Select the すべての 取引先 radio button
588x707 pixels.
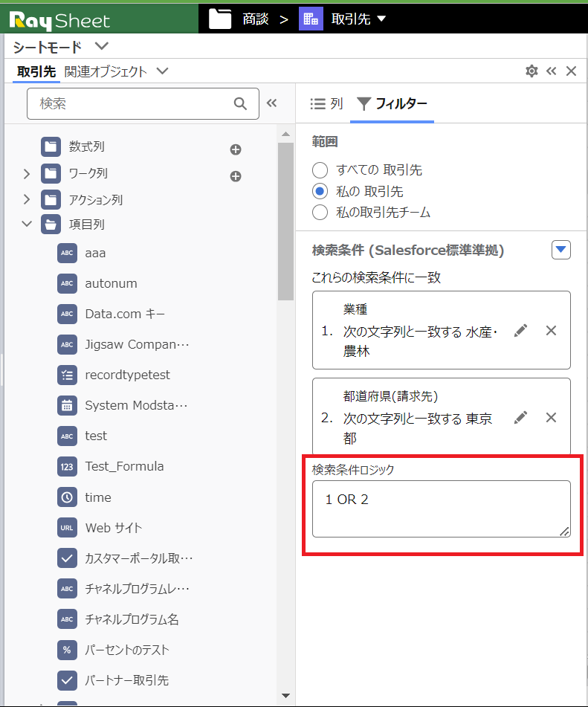(320, 170)
